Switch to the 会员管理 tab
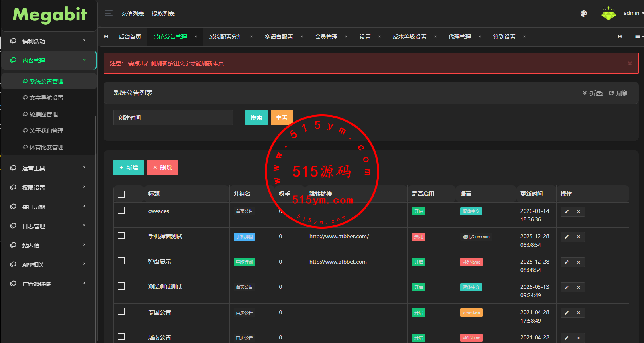Image resolution: width=644 pixels, height=343 pixels. pyautogui.click(x=326, y=37)
